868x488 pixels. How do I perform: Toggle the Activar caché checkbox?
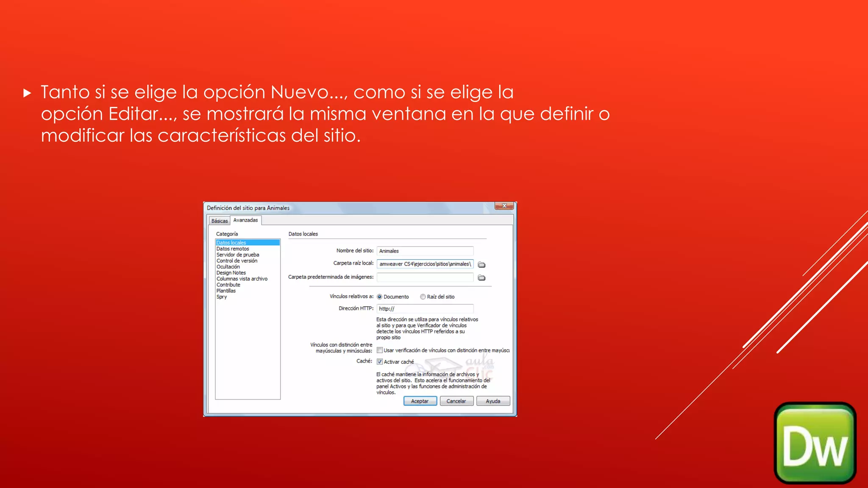tap(380, 362)
